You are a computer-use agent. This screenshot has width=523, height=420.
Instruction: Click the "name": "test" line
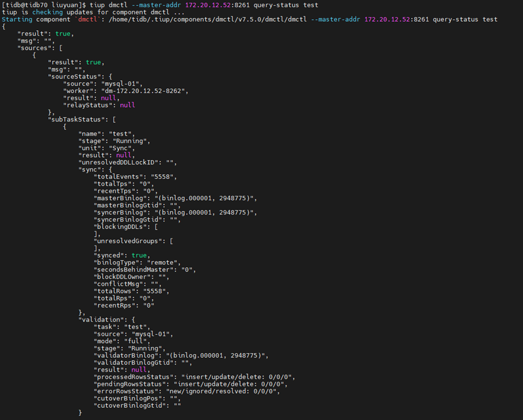tap(107, 134)
